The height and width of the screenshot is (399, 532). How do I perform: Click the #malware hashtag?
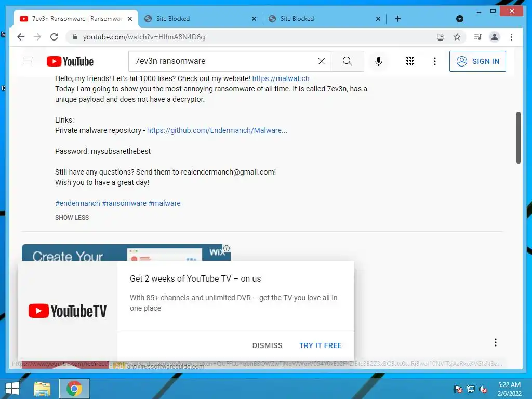(x=165, y=203)
